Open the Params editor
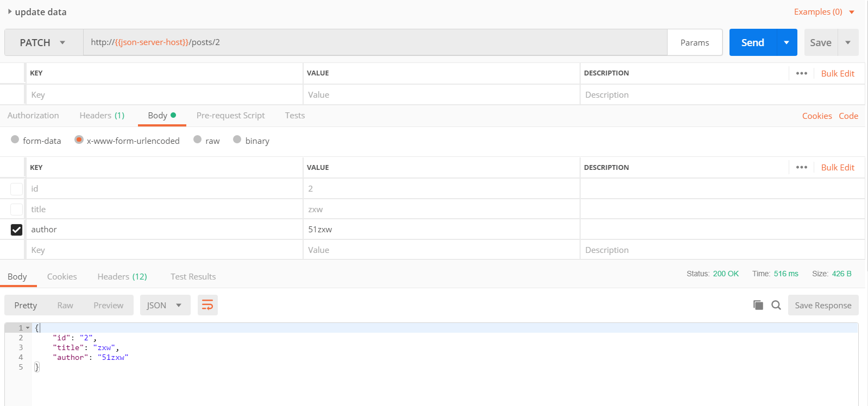868x406 pixels. (x=695, y=42)
